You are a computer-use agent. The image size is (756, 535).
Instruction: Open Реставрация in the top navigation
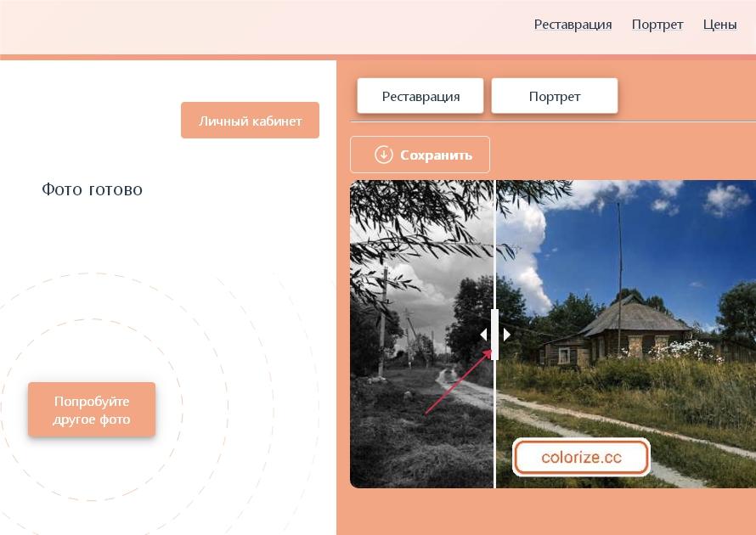click(x=573, y=25)
